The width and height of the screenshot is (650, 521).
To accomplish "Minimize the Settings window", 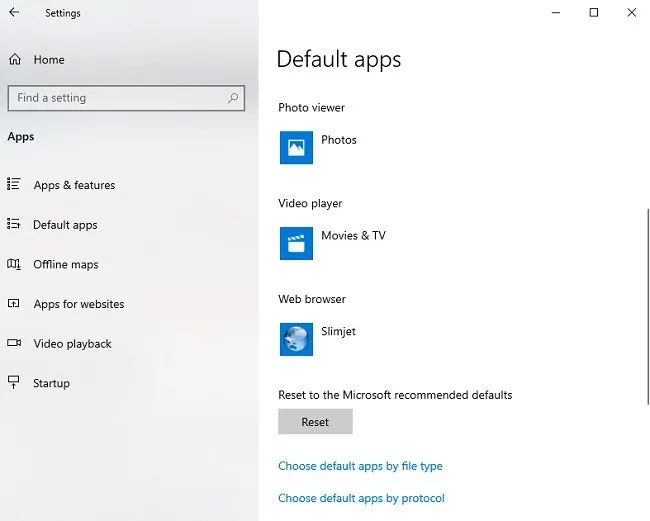I will 556,12.
